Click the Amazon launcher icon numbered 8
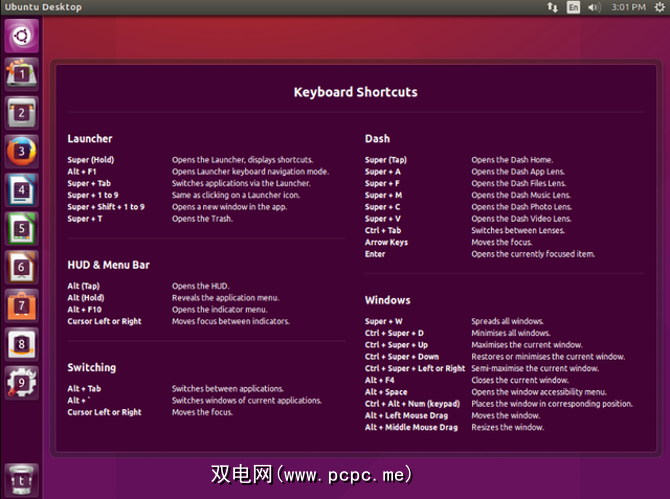Image resolution: width=670 pixels, height=499 pixels. 22,343
